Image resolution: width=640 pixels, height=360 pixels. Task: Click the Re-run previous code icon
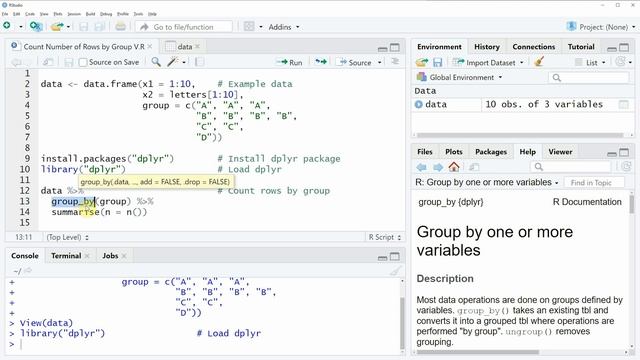(321, 62)
